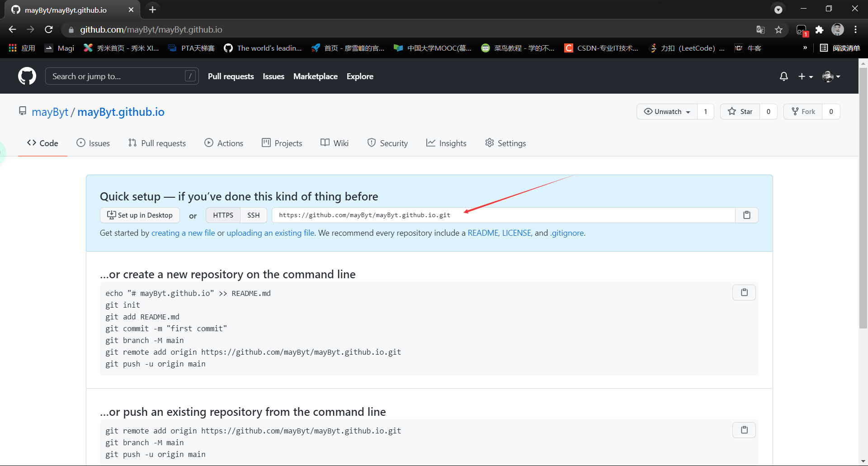Open the PTA bookmark
This screenshot has width=868, height=466.
(x=191, y=48)
